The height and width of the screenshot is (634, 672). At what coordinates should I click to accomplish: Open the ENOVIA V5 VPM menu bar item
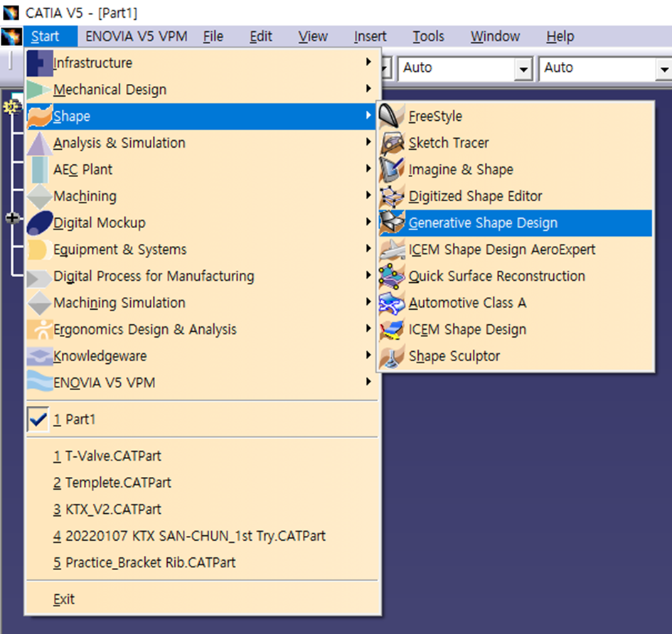coord(137,36)
